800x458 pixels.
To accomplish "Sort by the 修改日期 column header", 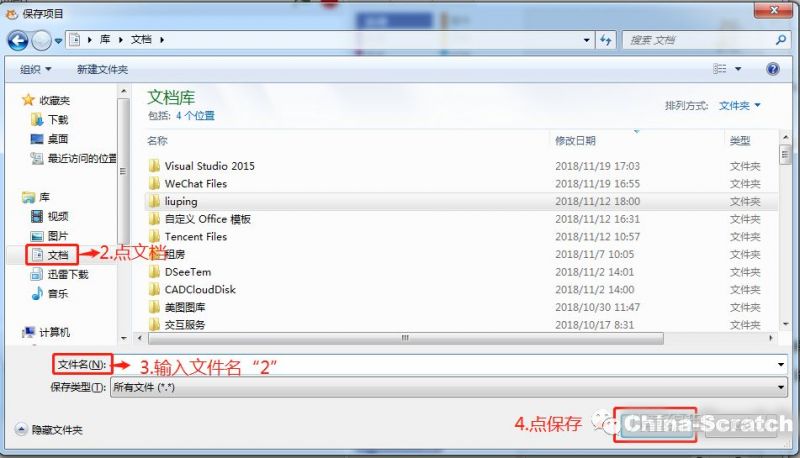I will (x=576, y=140).
